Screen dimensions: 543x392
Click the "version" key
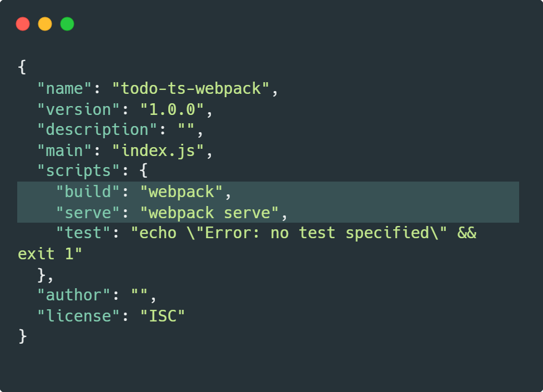78,109
